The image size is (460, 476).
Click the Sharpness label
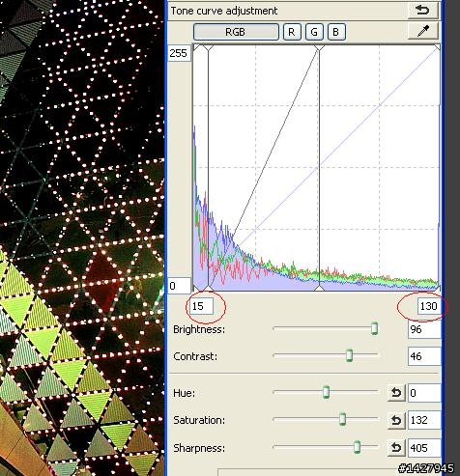coord(199,448)
